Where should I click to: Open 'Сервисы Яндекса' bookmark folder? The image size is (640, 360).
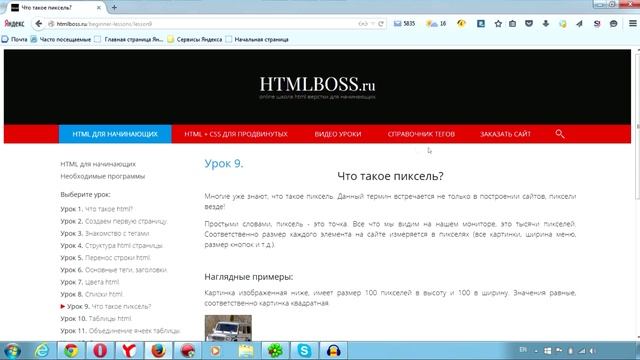coord(195,40)
